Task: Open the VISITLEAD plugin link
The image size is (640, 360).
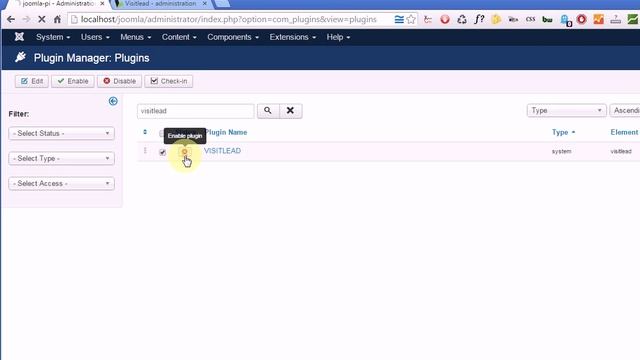Action: point(222,151)
